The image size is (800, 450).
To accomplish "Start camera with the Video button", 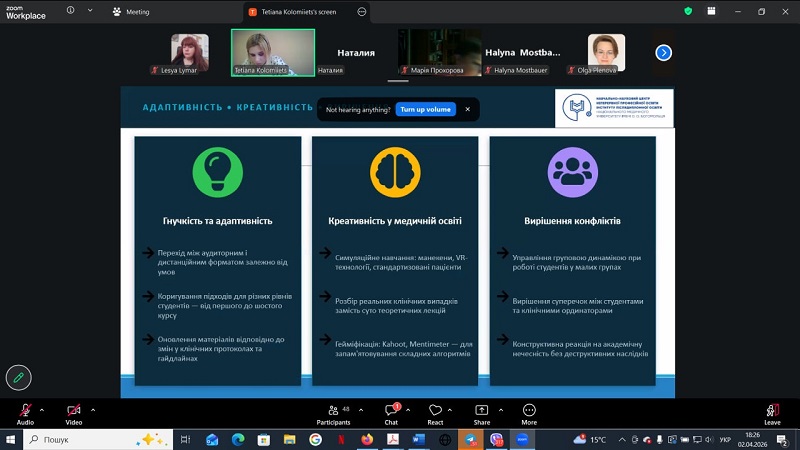I will 74,412.
